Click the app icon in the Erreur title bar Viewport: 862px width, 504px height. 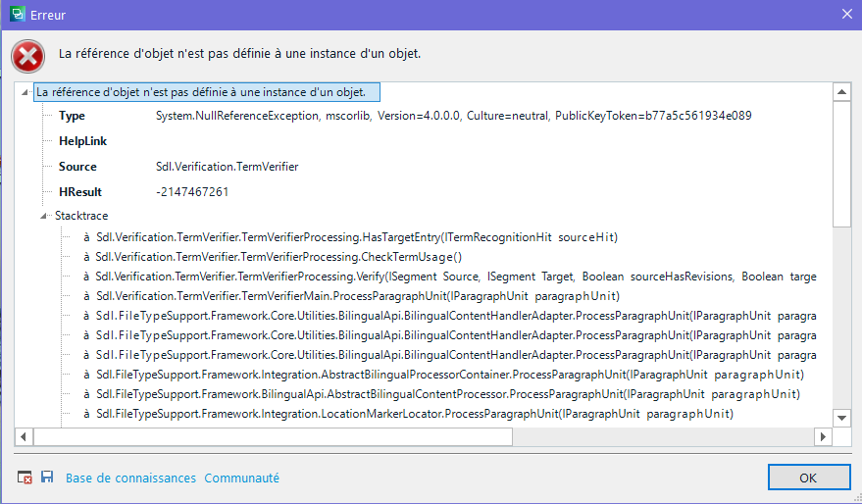click(x=18, y=15)
